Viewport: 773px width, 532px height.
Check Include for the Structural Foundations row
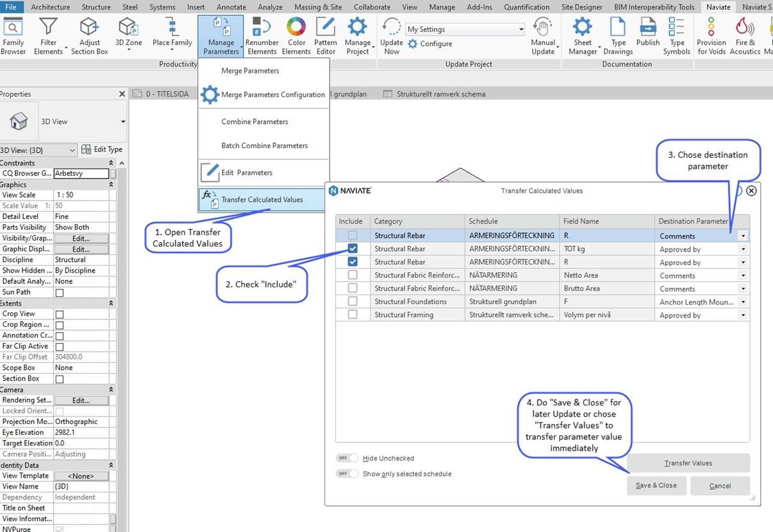pos(352,301)
